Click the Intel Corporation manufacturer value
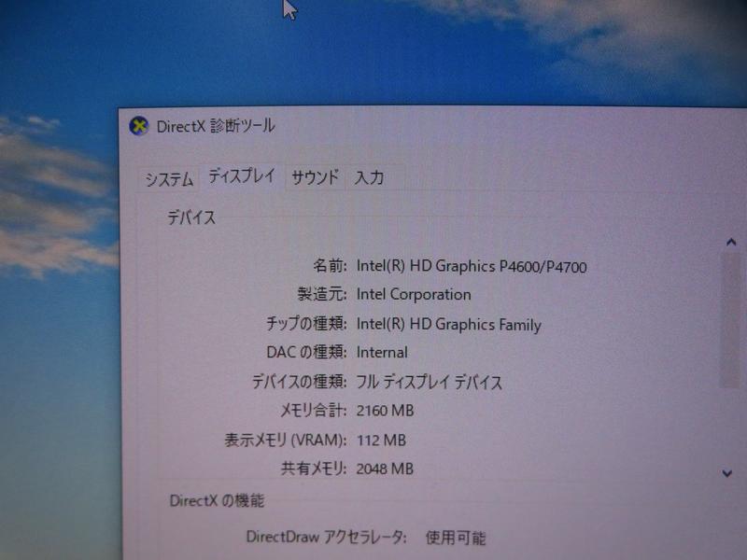The height and width of the screenshot is (560, 747). pyautogui.click(x=414, y=295)
